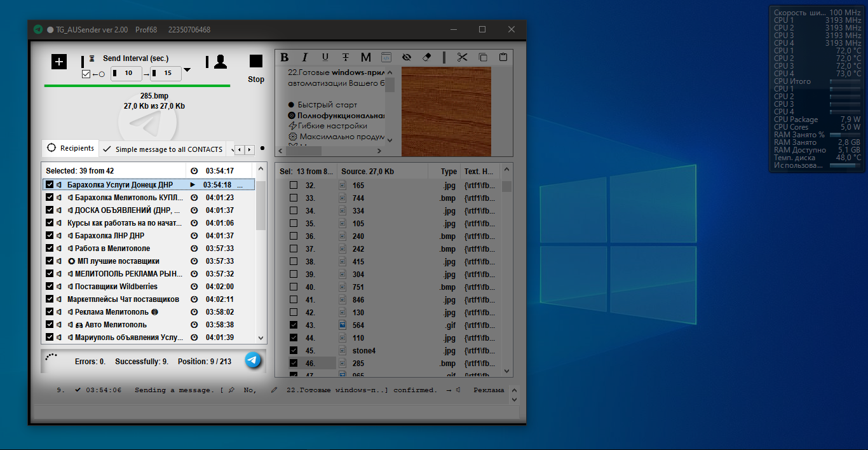The width and height of the screenshot is (868, 450).
Task: Uncheck the random Send Interval checkbox
Action: [86, 74]
